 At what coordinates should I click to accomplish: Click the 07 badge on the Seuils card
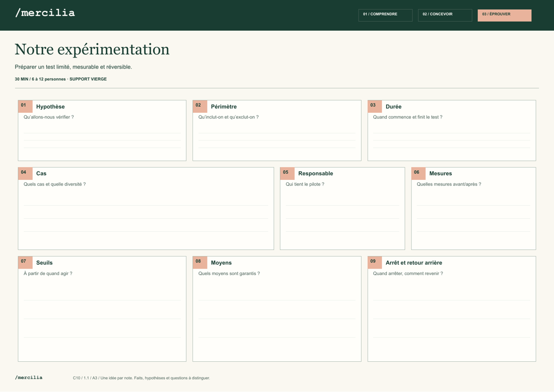pos(25,263)
